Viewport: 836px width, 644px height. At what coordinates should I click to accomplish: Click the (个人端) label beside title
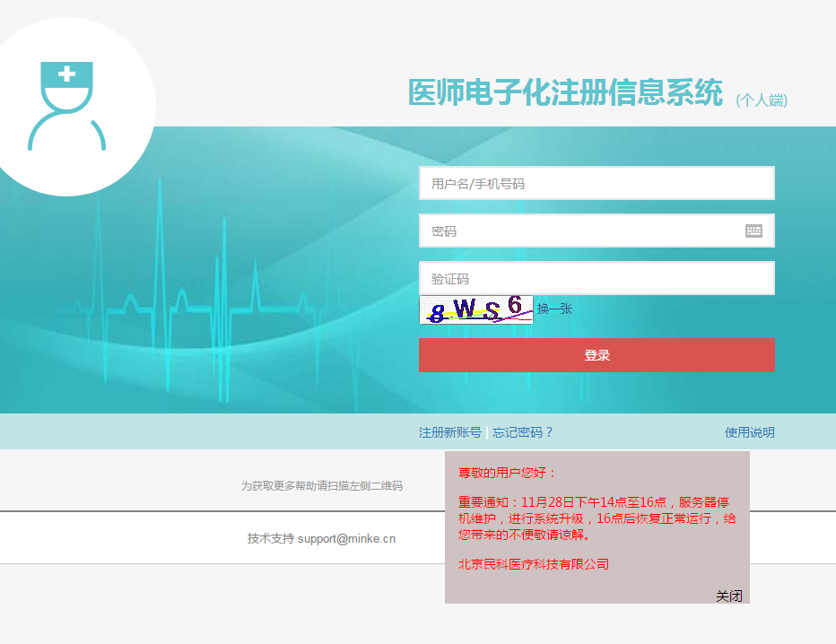(762, 100)
